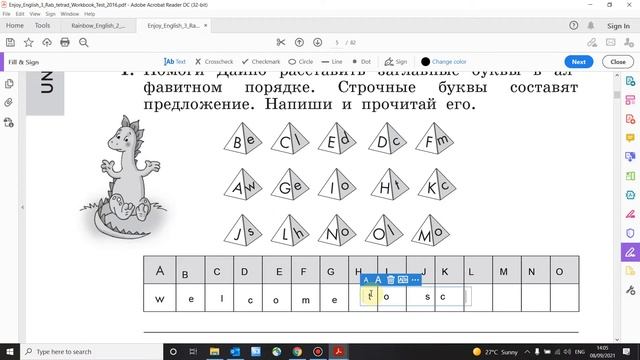This screenshot has width=640, height=360.
Task: Open find text with the magnifier icon
Action: coord(84,42)
